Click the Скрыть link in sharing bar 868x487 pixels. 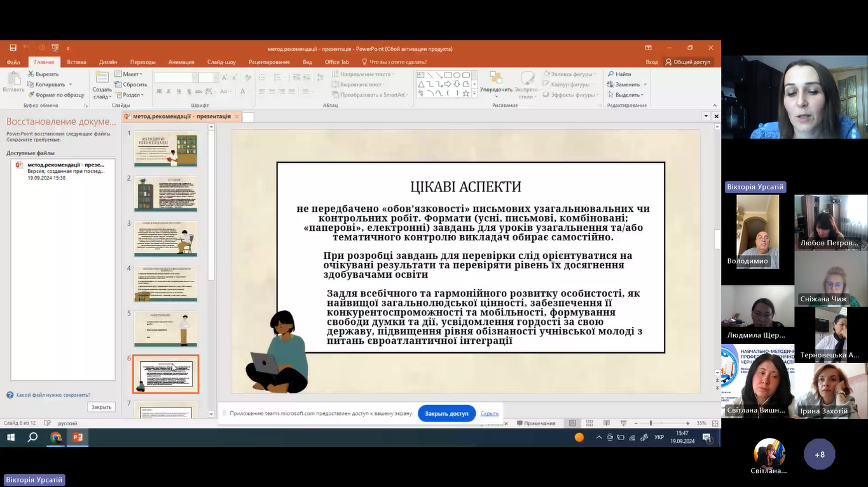489,413
